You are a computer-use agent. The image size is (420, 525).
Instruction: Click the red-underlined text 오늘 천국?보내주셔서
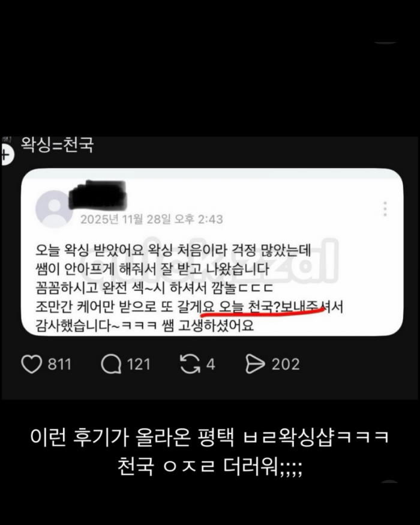281,307
